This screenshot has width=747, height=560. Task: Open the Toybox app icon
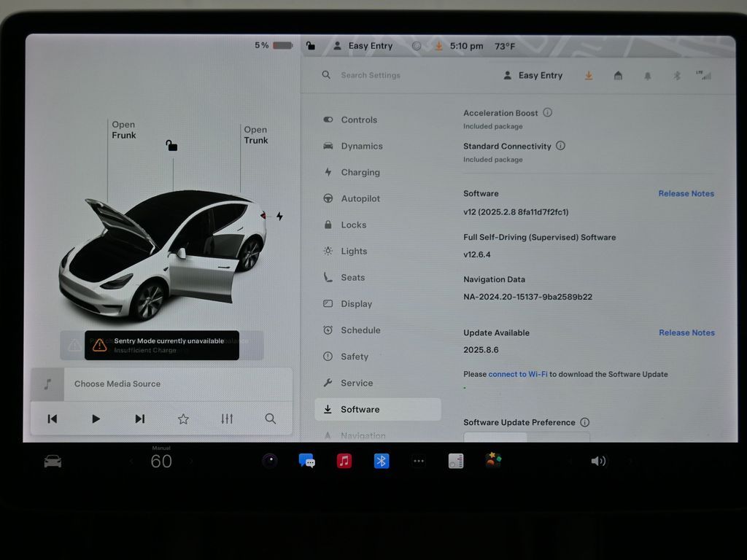(493, 460)
